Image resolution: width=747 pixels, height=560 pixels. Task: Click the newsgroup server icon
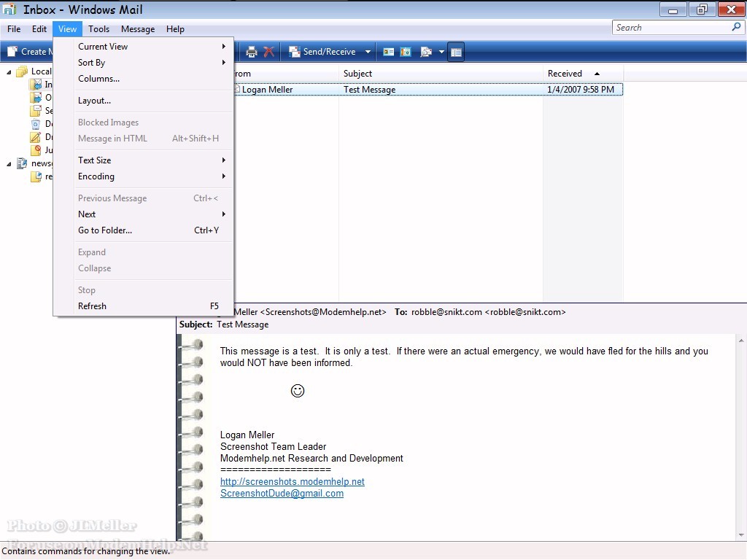pos(22,163)
